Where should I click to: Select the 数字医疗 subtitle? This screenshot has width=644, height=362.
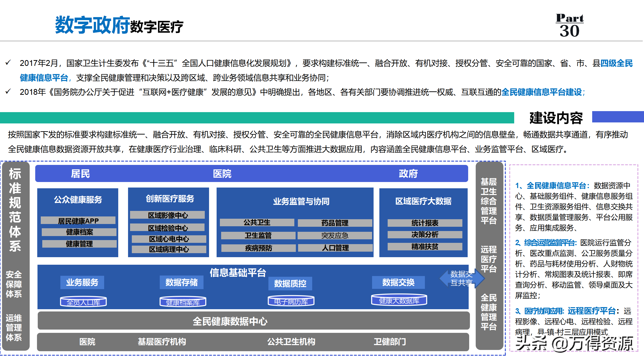click(157, 27)
